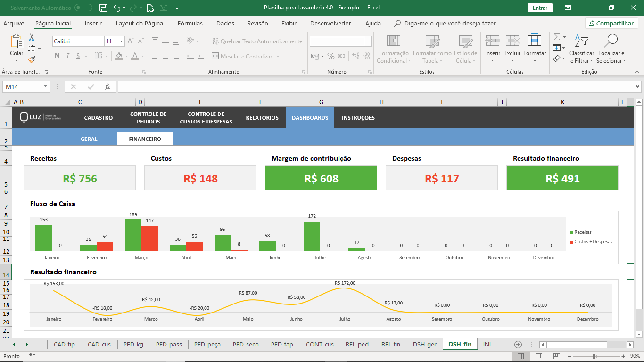The width and height of the screenshot is (644, 362).
Task: Click the Entrar sign-in button
Action: coord(540,8)
